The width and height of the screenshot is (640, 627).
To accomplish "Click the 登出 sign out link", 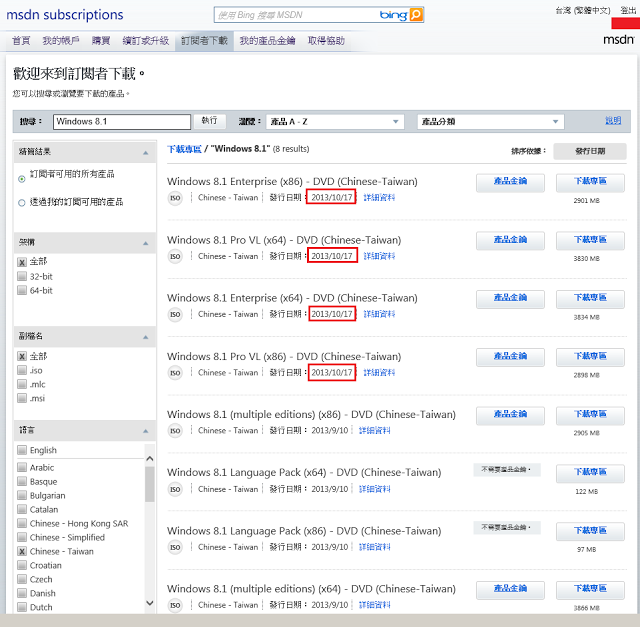I will pos(628,10).
